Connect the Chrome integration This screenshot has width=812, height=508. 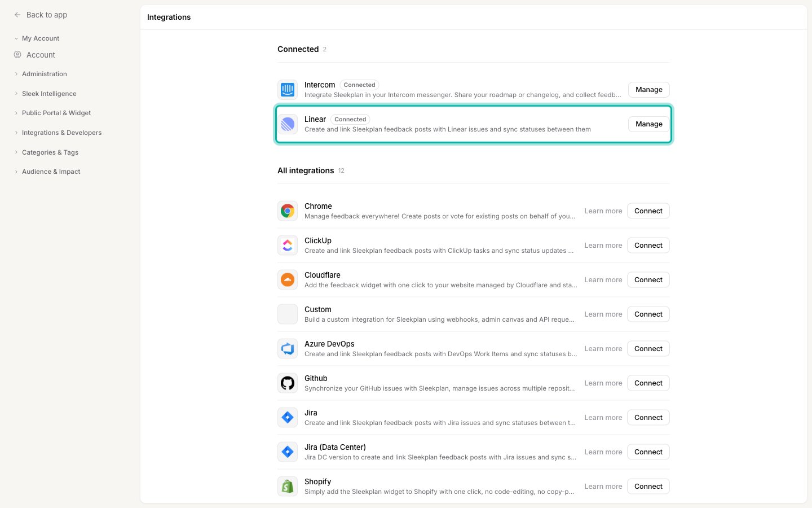[x=648, y=211]
